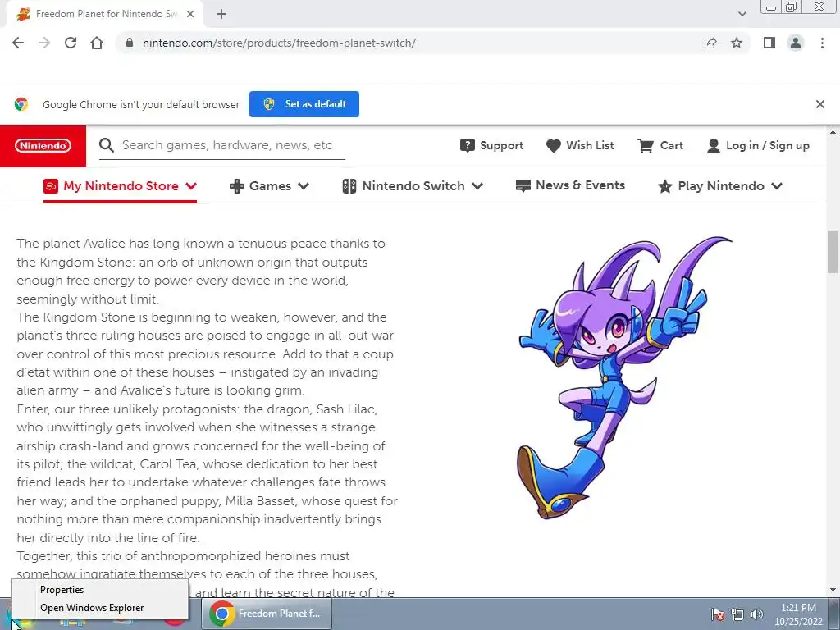Screen dimensions: 840x630
Task: Click the text "Enter, our three unlikely protagonists"
Action: [x=129, y=409]
